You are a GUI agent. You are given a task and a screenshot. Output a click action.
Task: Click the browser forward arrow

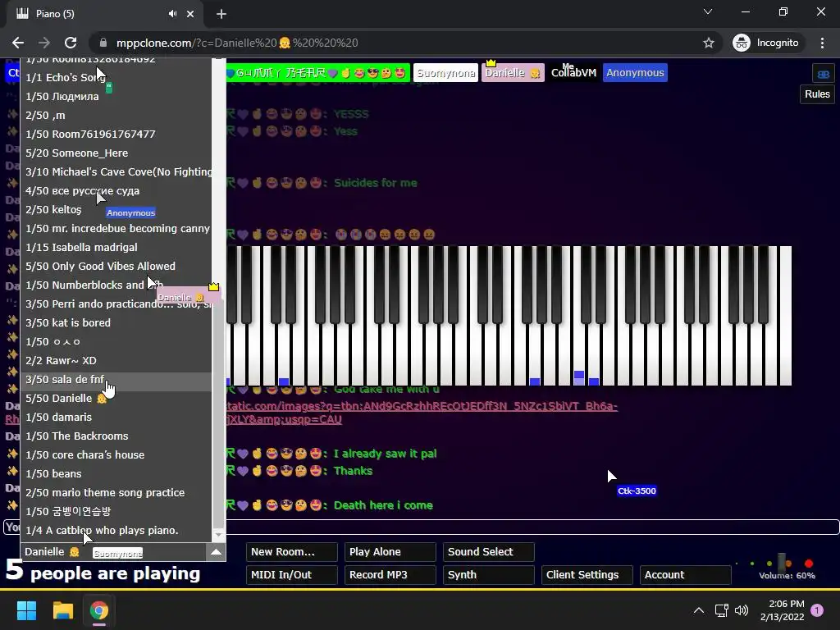[44, 43]
